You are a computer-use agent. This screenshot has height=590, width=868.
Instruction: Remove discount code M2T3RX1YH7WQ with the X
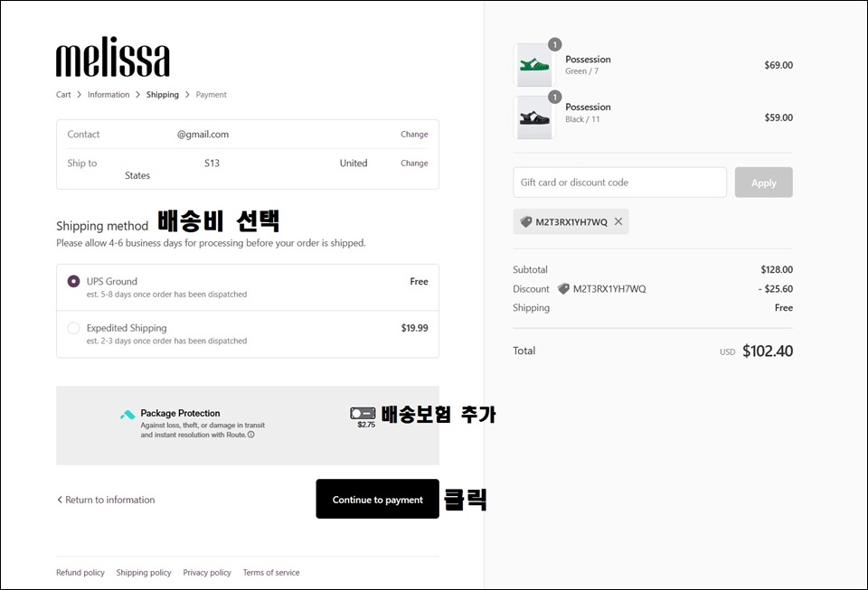coord(618,221)
